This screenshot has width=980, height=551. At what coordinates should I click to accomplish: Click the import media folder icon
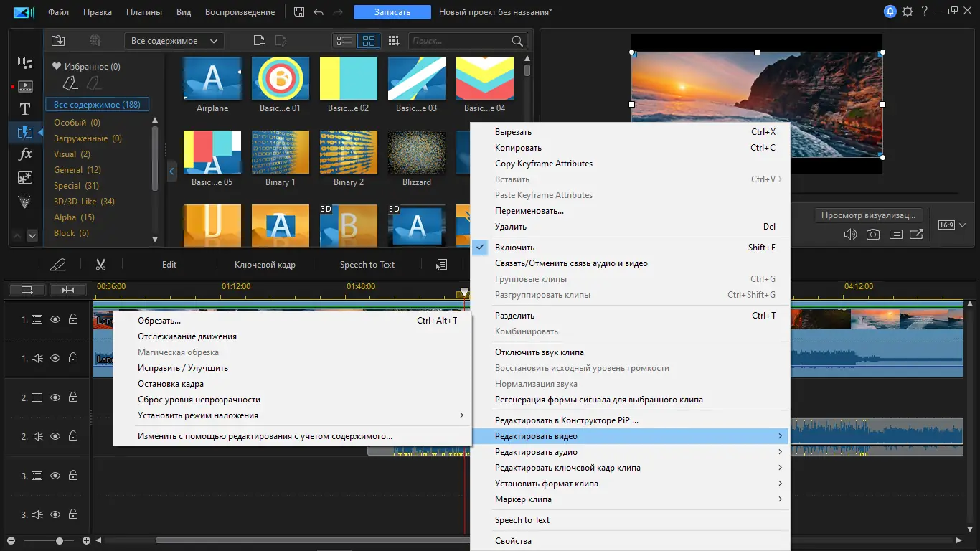pyautogui.click(x=58, y=41)
